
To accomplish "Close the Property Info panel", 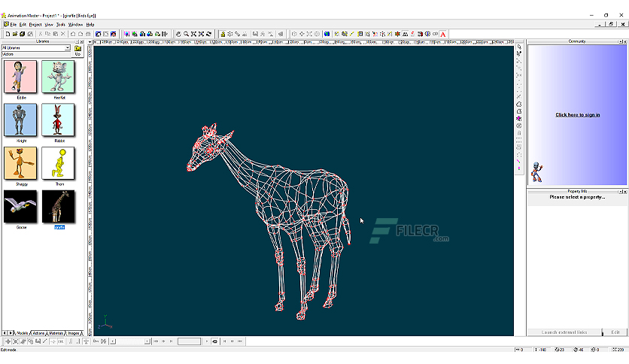I will (625, 192).
